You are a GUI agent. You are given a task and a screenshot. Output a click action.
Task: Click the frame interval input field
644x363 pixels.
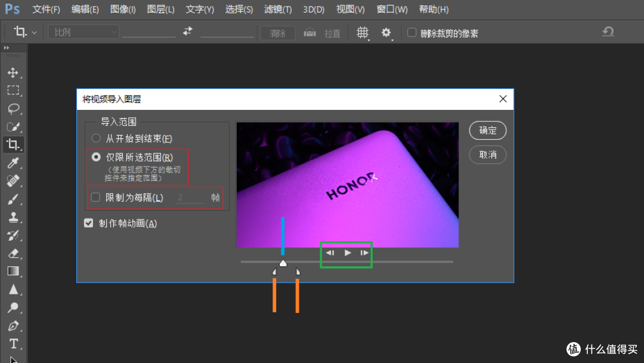point(191,198)
